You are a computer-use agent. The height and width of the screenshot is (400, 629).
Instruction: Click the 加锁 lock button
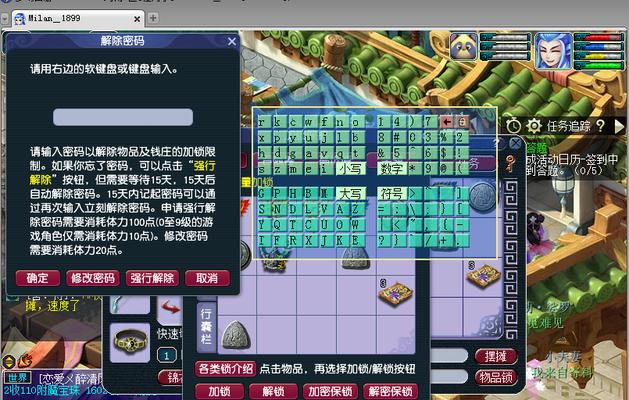click(x=219, y=391)
